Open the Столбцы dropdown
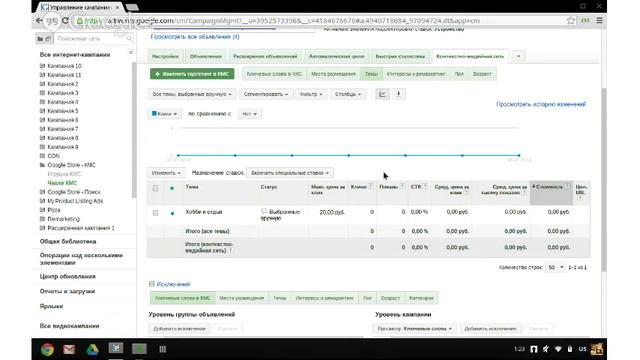Image resolution: width=640 pixels, height=360 pixels. click(348, 94)
